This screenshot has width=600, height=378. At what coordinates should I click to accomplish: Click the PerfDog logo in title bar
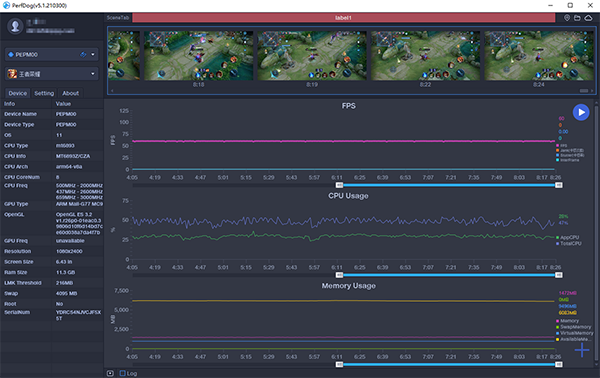coord(6,5)
